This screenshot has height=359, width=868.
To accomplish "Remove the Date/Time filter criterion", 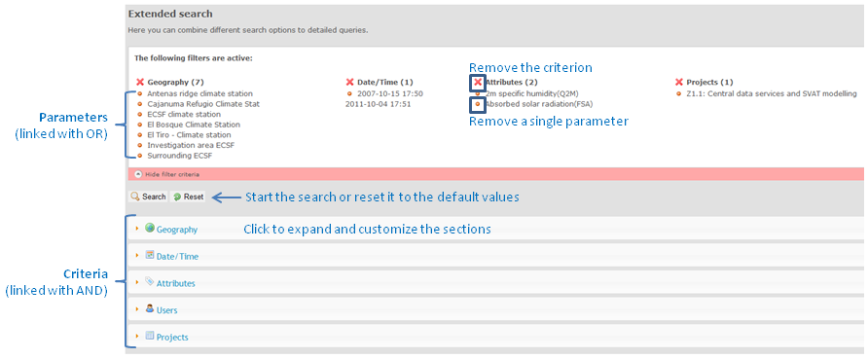I will pyautogui.click(x=350, y=82).
